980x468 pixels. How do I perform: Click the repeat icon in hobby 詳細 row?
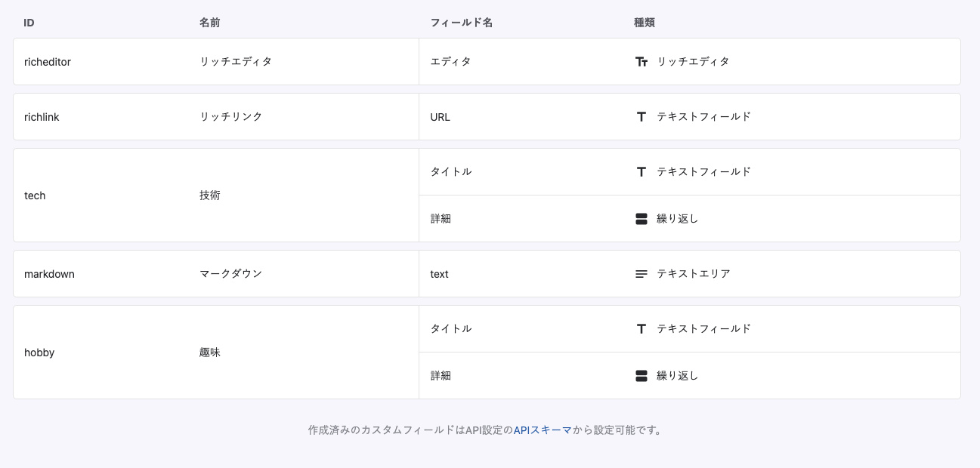641,376
